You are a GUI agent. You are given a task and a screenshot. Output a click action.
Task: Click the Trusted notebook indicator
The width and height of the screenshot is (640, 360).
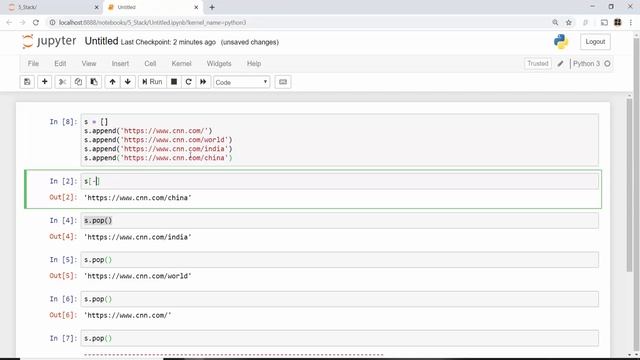538,64
